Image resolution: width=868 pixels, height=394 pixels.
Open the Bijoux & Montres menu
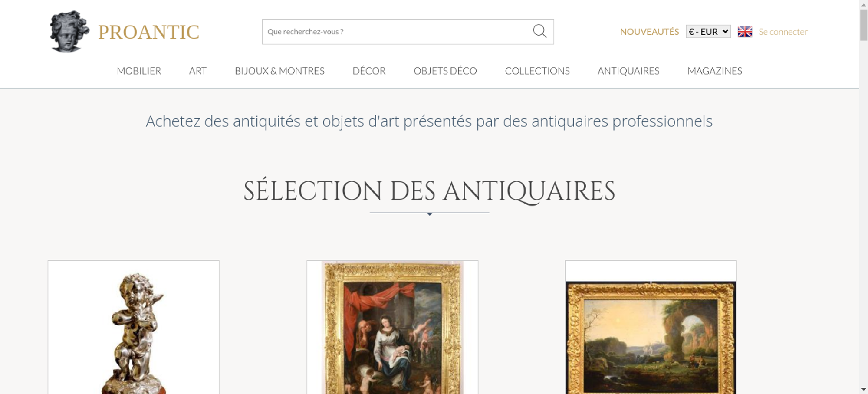(279, 71)
